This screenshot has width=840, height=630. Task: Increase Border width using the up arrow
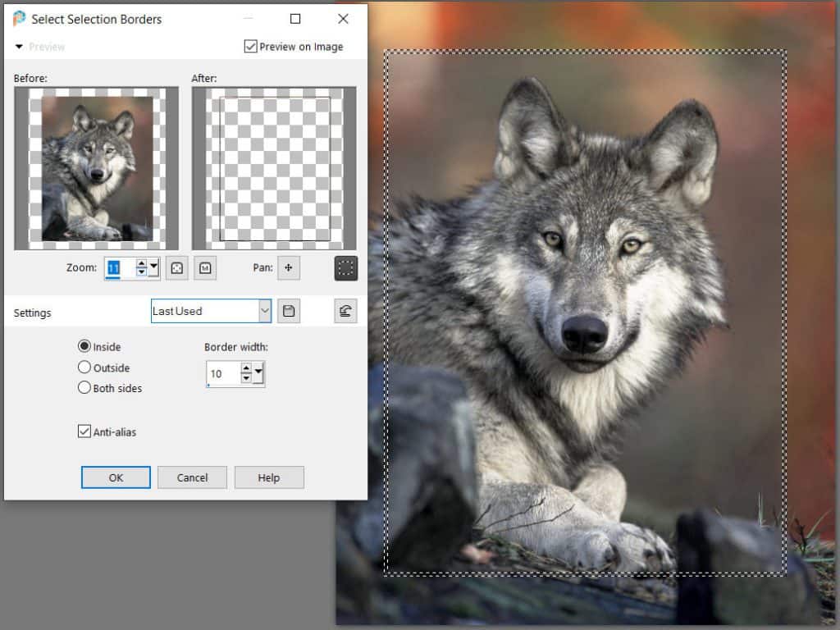coord(245,368)
